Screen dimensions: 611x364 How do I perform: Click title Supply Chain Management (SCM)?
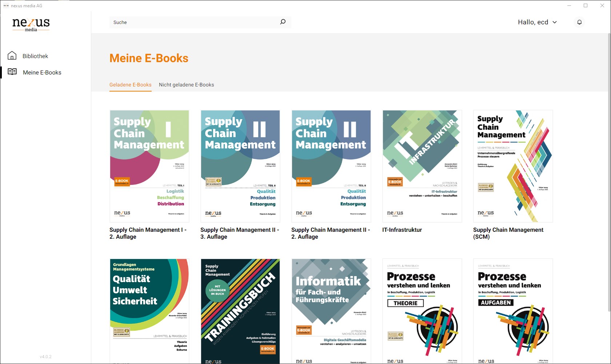[x=508, y=233]
